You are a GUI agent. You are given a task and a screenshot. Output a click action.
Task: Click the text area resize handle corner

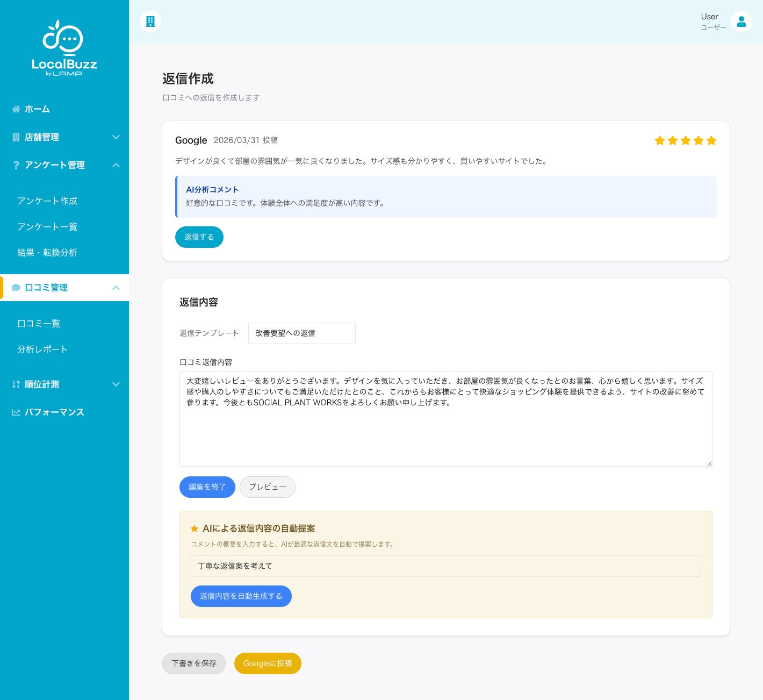709,463
